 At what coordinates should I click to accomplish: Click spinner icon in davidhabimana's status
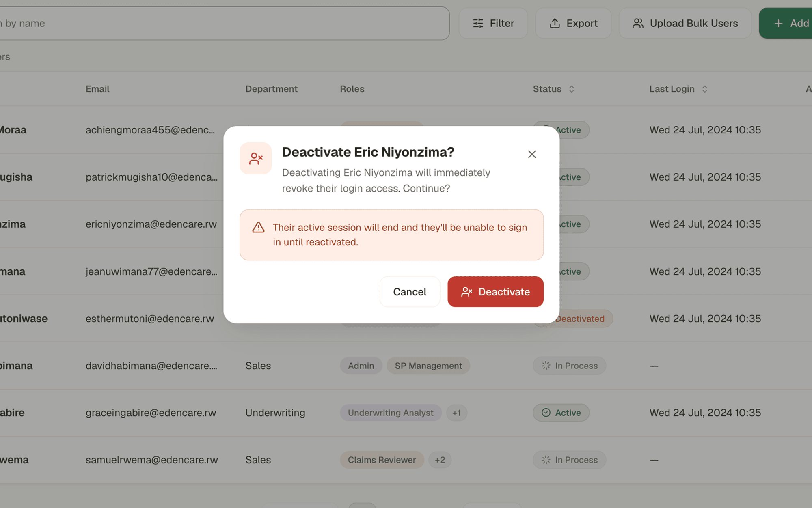point(546,366)
